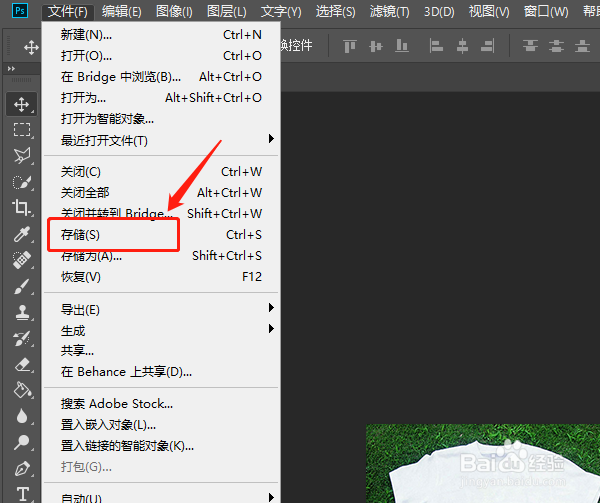Click distribute bottom edges icon
This screenshot has width=600, height=503.
(x=582, y=46)
